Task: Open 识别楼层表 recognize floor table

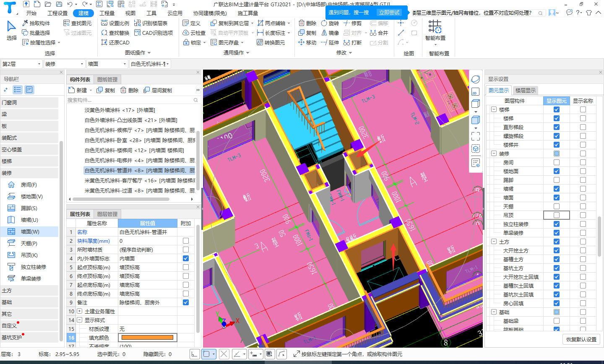Action: click(151, 23)
